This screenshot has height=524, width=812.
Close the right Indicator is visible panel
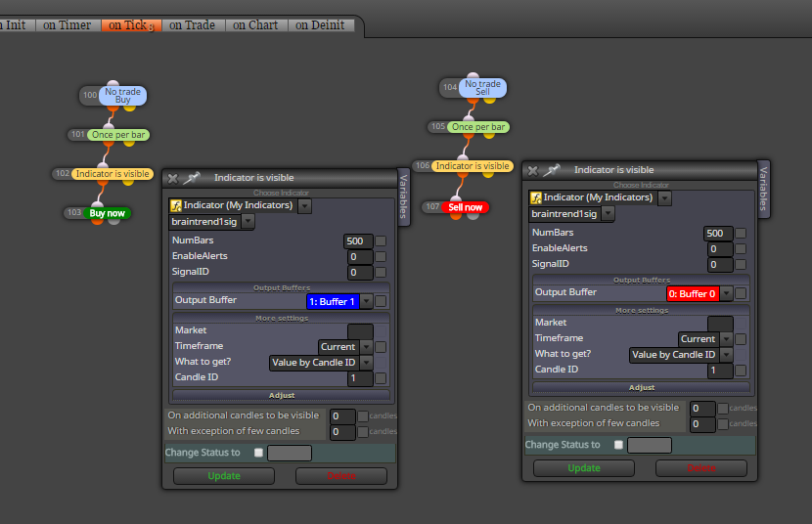533,171
